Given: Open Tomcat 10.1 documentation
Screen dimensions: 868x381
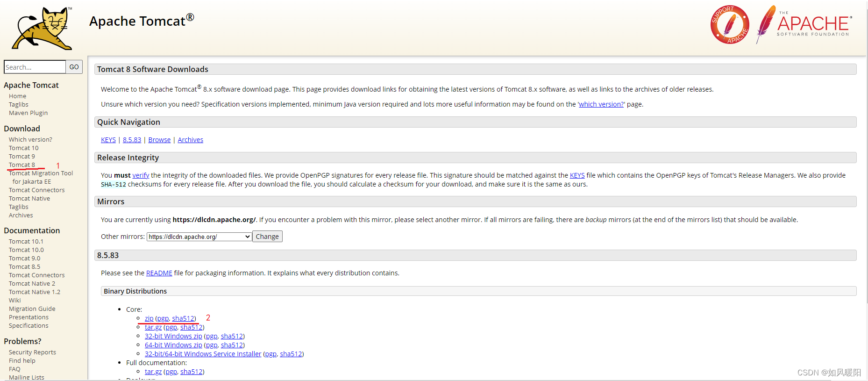Looking at the screenshot, I should tap(26, 241).
